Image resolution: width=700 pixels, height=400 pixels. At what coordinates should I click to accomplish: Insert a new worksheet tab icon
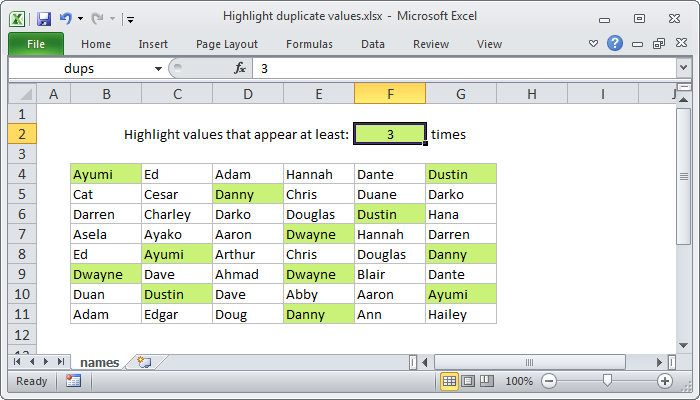145,361
